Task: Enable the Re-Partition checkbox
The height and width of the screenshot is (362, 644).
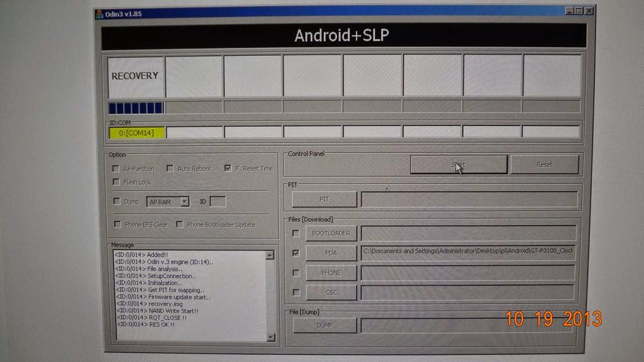Action: 115,168
